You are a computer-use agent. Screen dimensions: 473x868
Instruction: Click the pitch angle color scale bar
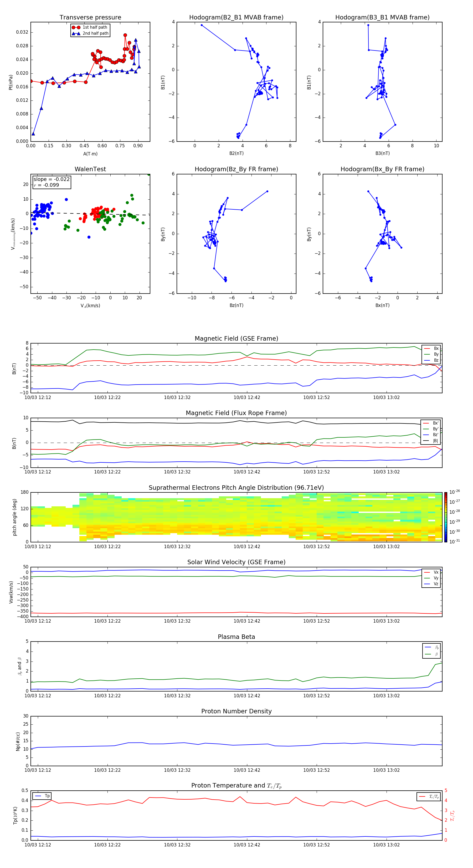pos(446,517)
